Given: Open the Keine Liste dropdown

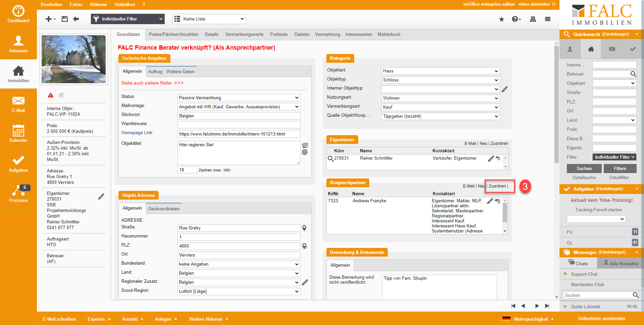Looking at the screenshot, I should click(x=209, y=19).
